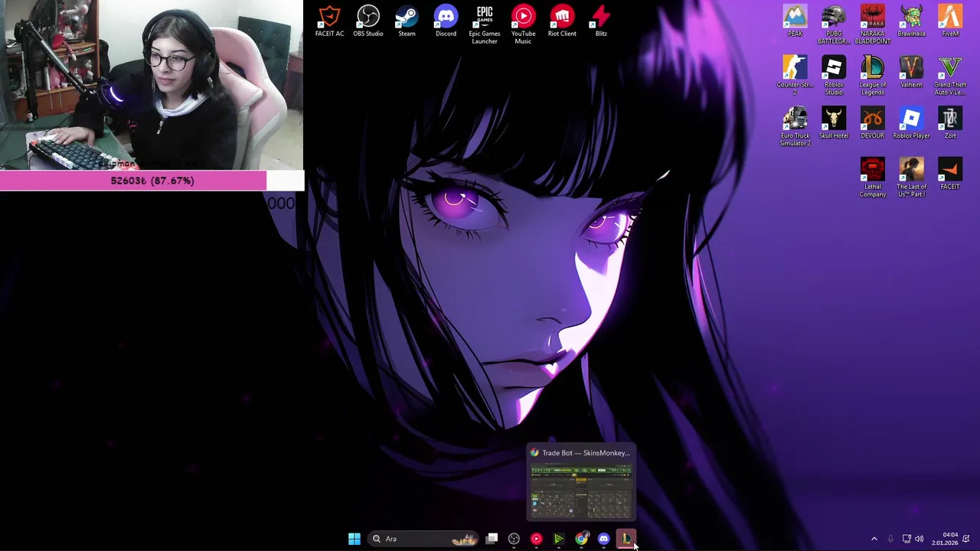Viewport: 980px width, 551px height.
Task: Select The Last of Us Part I icon
Action: coord(911,178)
